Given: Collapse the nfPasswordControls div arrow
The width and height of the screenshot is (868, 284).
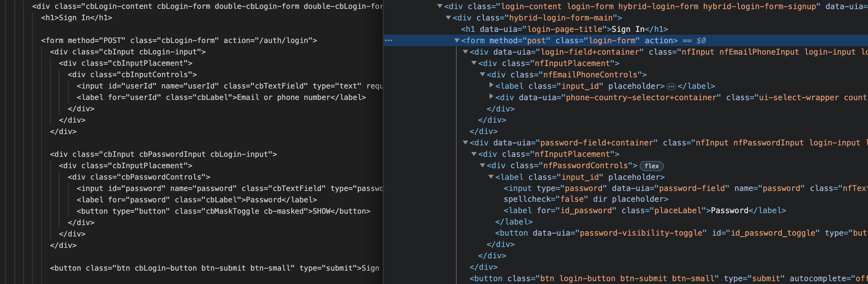Looking at the screenshot, I should point(482,166).
